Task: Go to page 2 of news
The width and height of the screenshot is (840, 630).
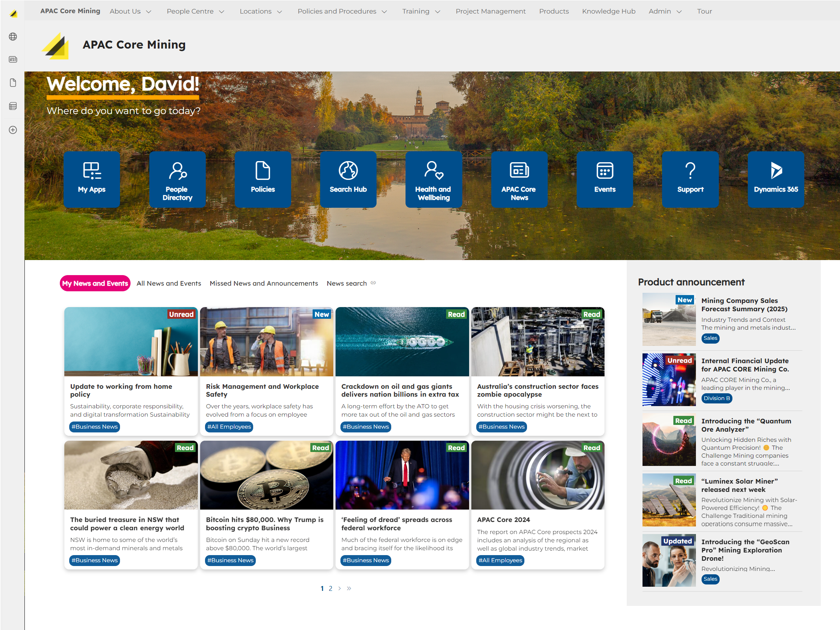Action: [330, 588]
